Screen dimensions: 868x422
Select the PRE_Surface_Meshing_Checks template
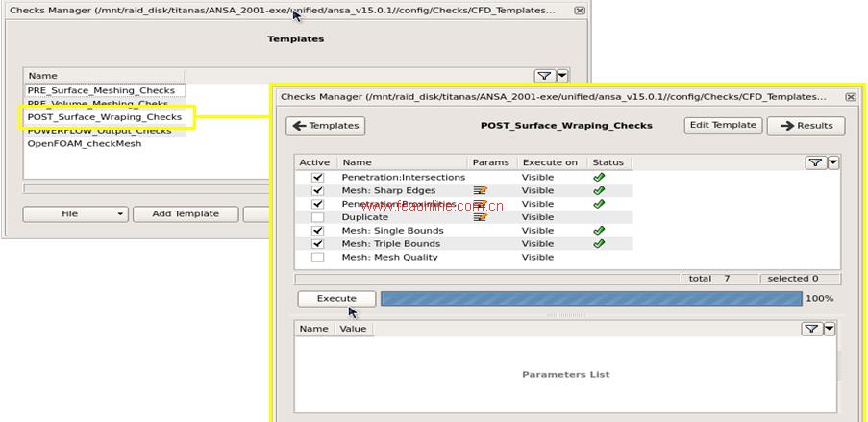pos(101,90)
